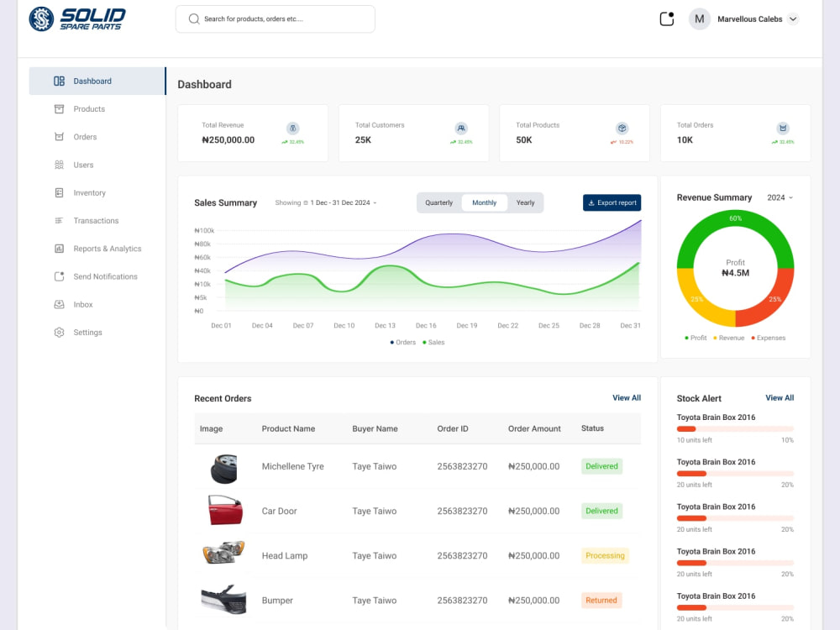
Task: Open the Inventory page
Action: point(97,192)
